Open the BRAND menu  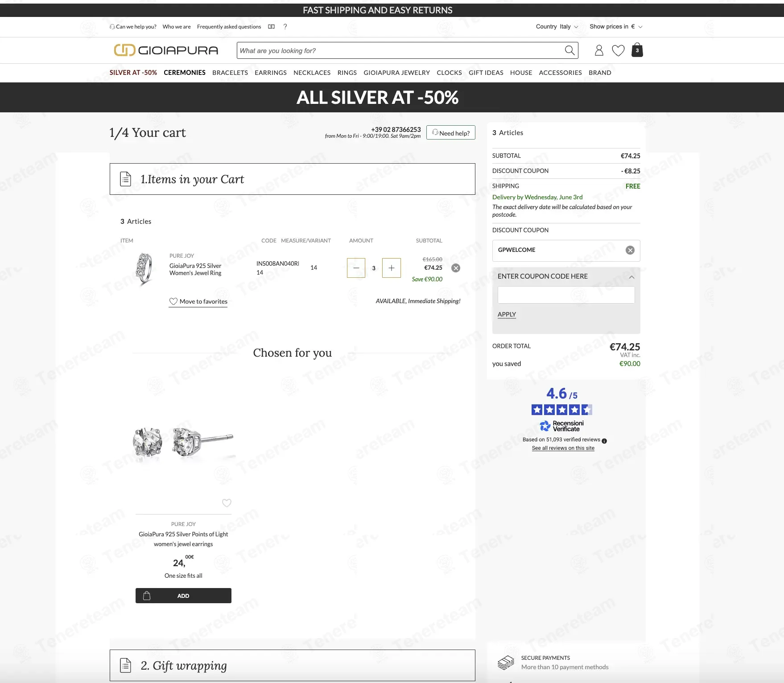pyautogui.click(x=600, y=73)
